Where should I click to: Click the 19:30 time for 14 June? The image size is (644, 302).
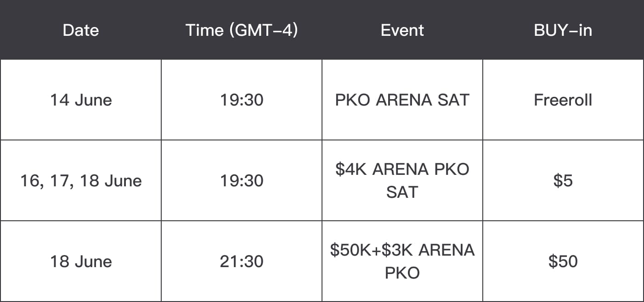[242, 100]
